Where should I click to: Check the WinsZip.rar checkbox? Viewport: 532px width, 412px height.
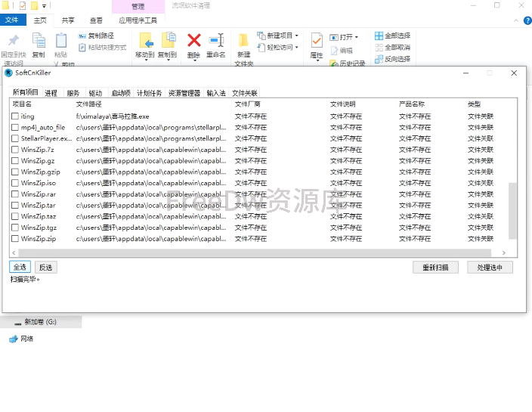pyautogui.click(x=15, y=194)
